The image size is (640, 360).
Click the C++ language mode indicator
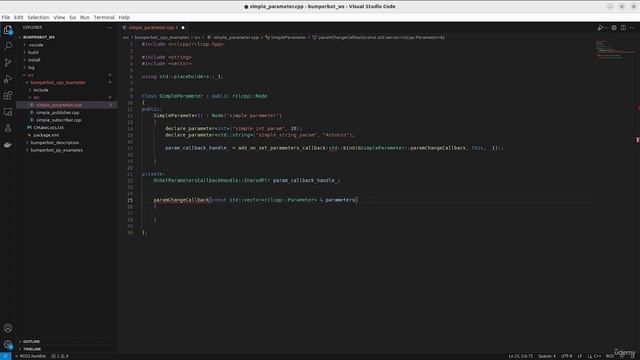[597, 356]
